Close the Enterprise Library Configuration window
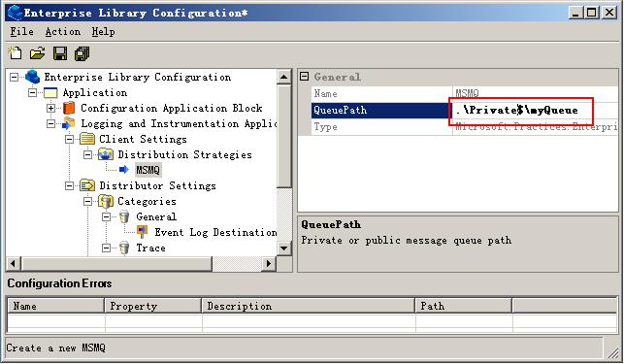This screenshot has width=624, height=364. click(609, 13)
